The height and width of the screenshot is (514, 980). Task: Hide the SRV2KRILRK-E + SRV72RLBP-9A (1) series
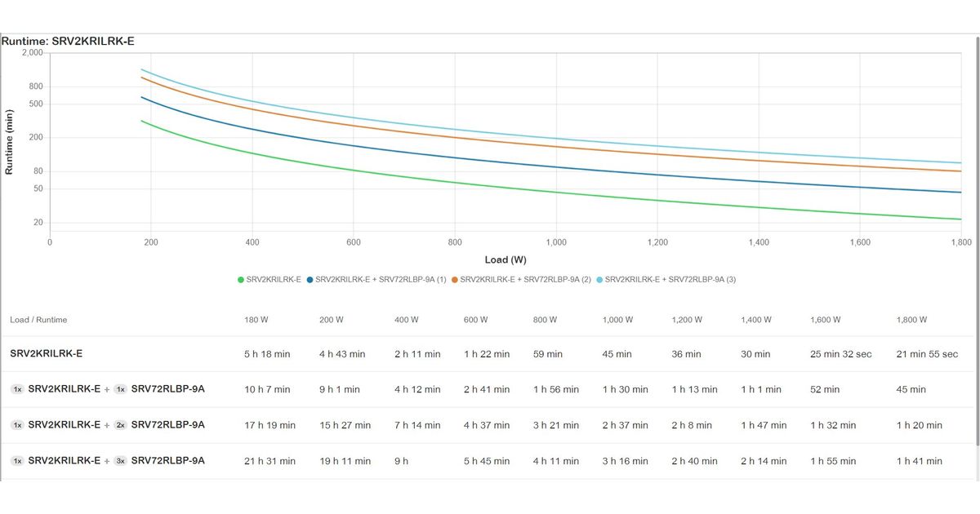click(x=381, y=280)
